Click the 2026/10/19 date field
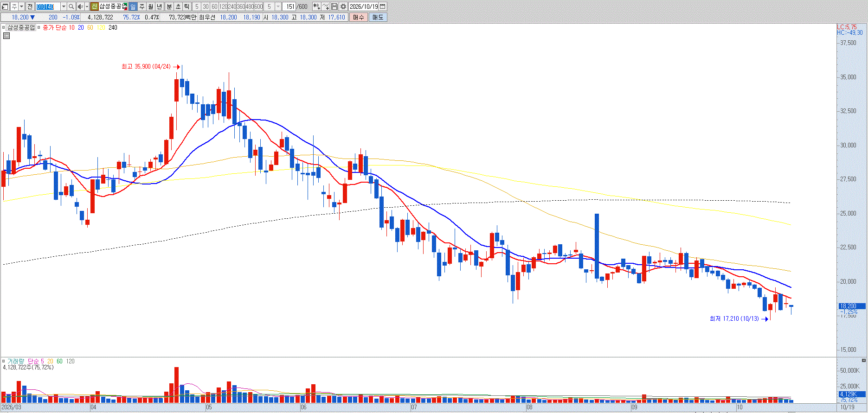 tap(364, 6)
